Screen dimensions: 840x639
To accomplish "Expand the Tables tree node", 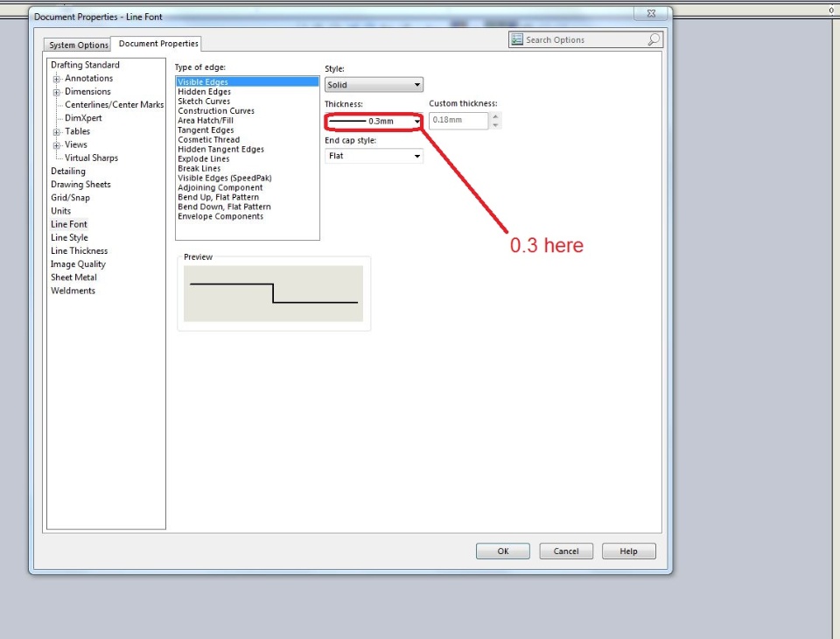I will pos(56,132).
